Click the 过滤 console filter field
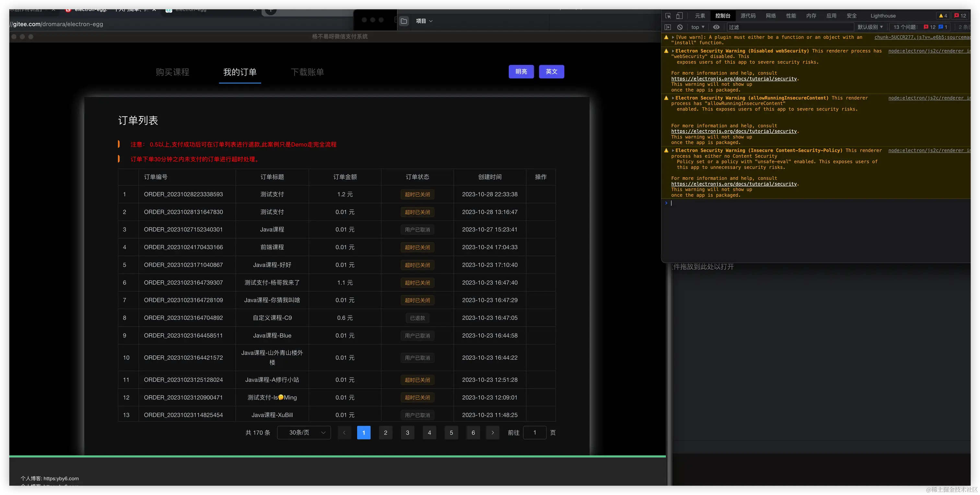This screenshot has width=980, height=495. tap(790, 27)
